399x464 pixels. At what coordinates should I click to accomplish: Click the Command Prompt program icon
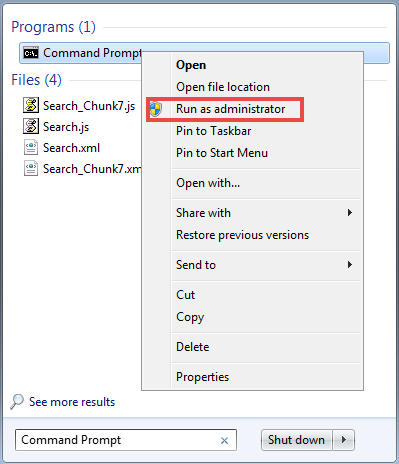(31, 53)
